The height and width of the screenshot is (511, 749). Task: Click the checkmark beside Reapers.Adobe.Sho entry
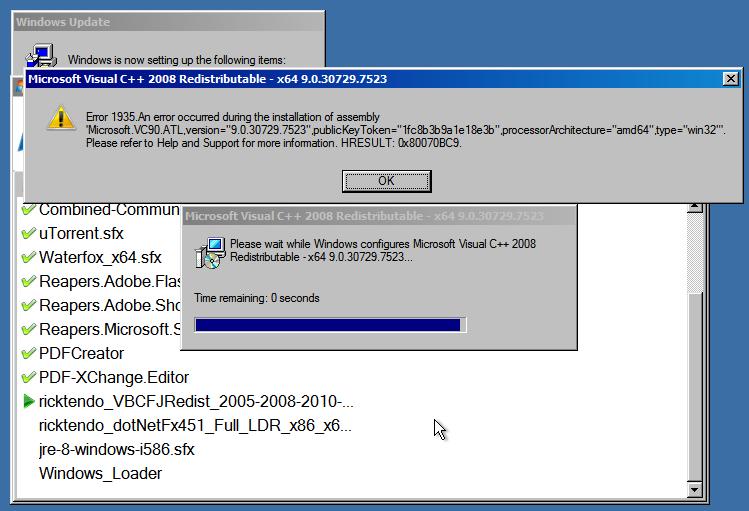29,305
